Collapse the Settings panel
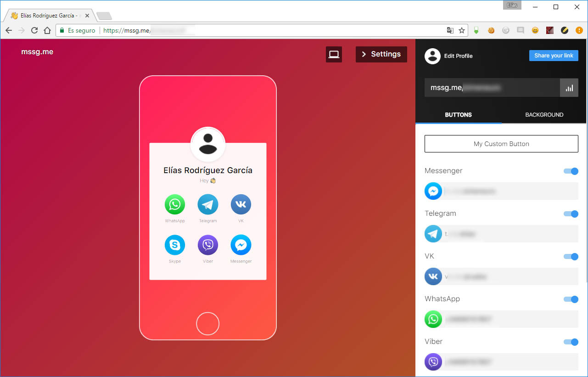The height and width of the screenshot is (377, 588). (x=381, y=54)
